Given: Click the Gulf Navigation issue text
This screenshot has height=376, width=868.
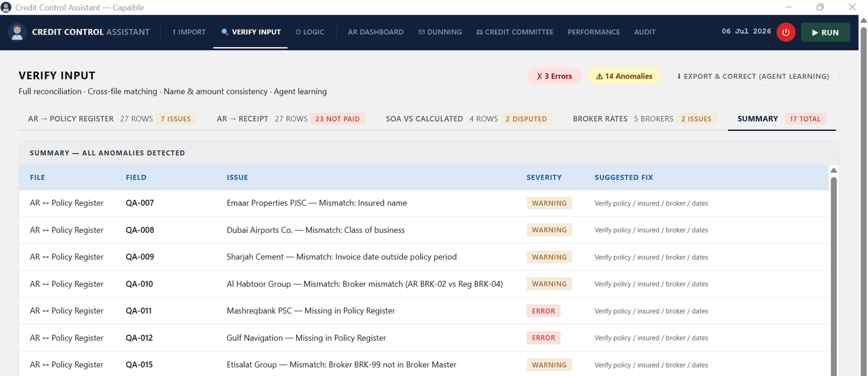Looking at the screenshot, I should click(306, 338).
